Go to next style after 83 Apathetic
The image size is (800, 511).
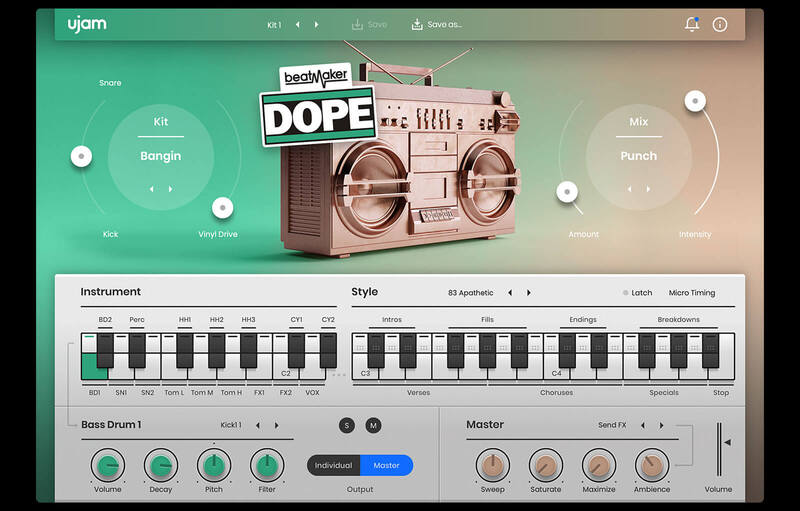point(529,293)
